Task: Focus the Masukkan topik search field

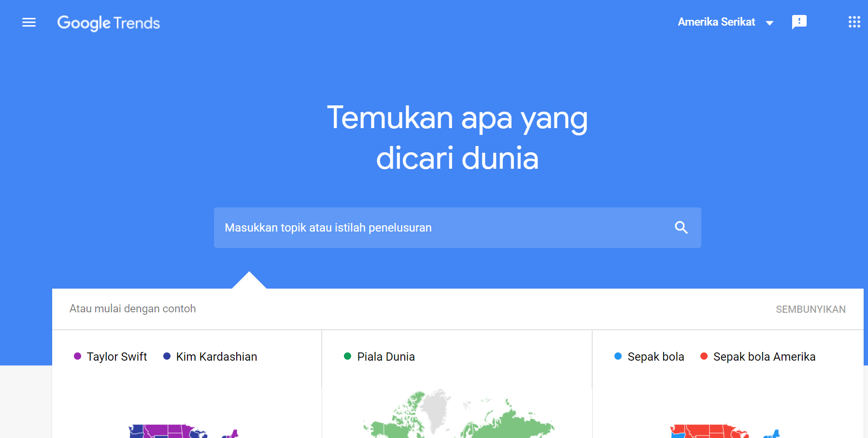Action: (x=457, y=228)
